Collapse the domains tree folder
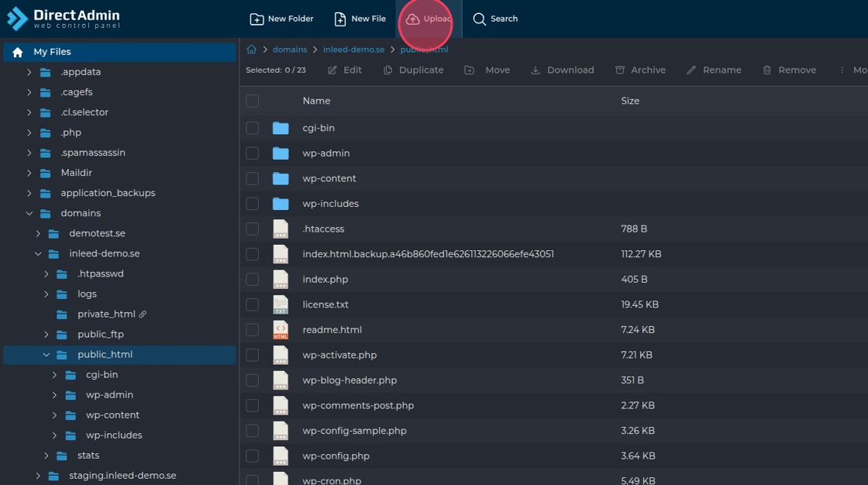Image resolution: width=868 pixels, height=485 pixels. 29,213
